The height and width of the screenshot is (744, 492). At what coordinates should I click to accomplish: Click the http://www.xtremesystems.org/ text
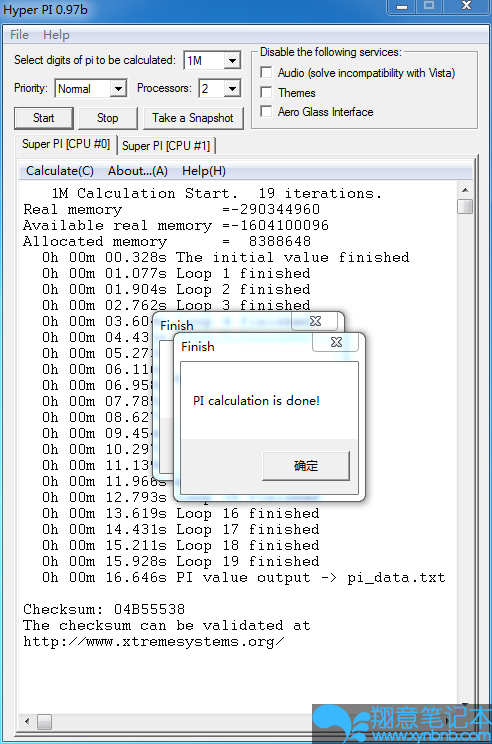(154, 642)
